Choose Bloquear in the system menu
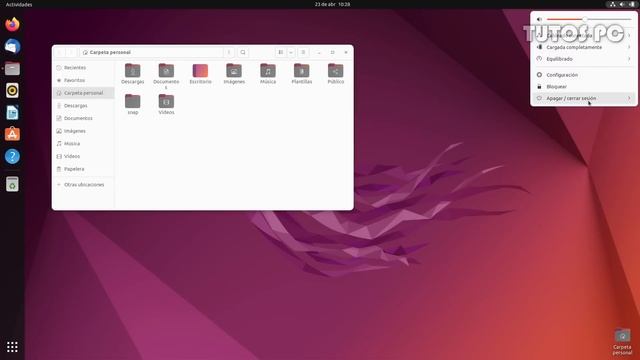 pyautogui.click(x=584, y=87)
